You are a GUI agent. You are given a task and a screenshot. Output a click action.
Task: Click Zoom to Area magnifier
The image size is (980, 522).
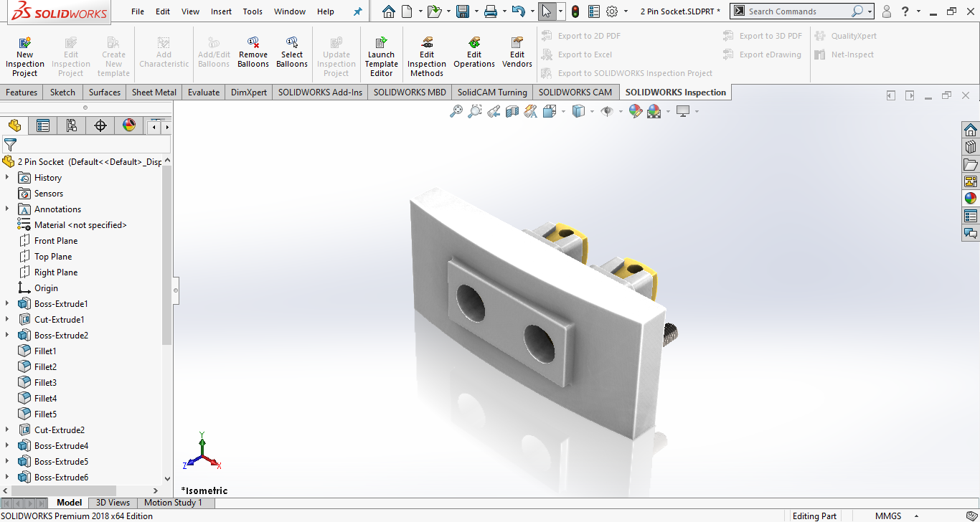pos(475,111)
